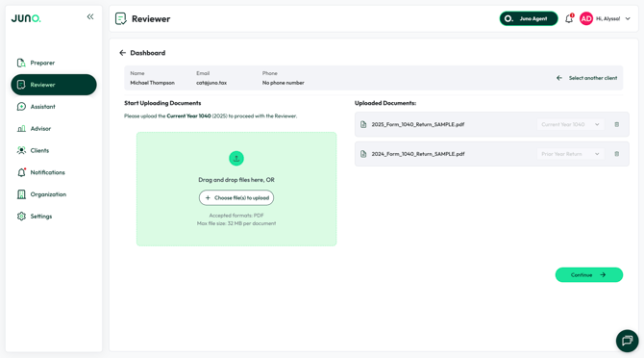Click the AD user avatar
Image resolution: width=644 pixels, height=358 pixels.
[x=586, y=18]
